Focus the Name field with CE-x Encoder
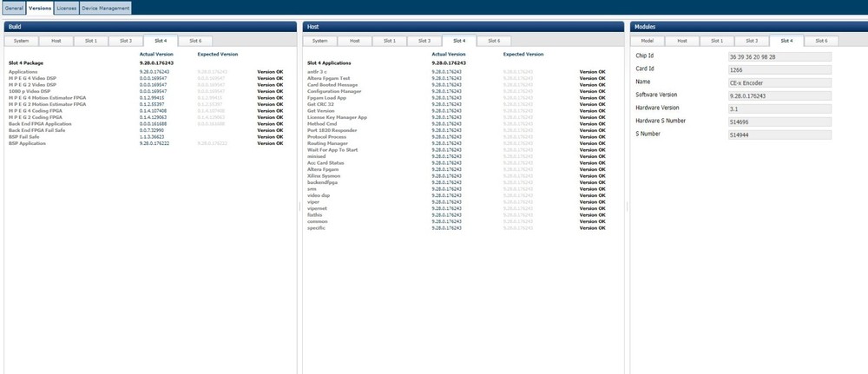Viewport: 868px width, 374px height. point(779,82)
